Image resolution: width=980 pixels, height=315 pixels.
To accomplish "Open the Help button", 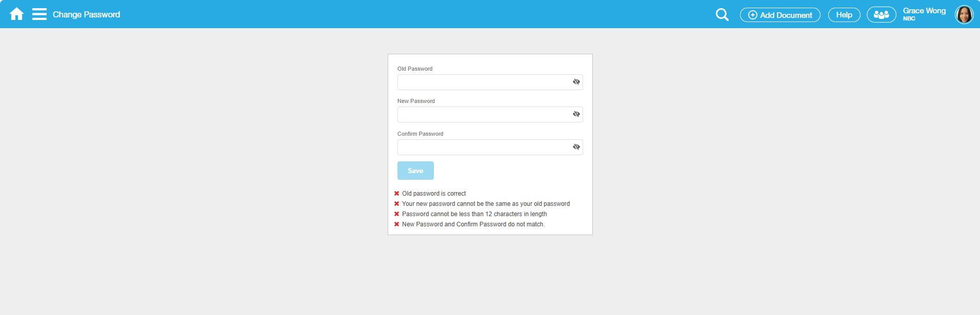I will coord(844,15).
